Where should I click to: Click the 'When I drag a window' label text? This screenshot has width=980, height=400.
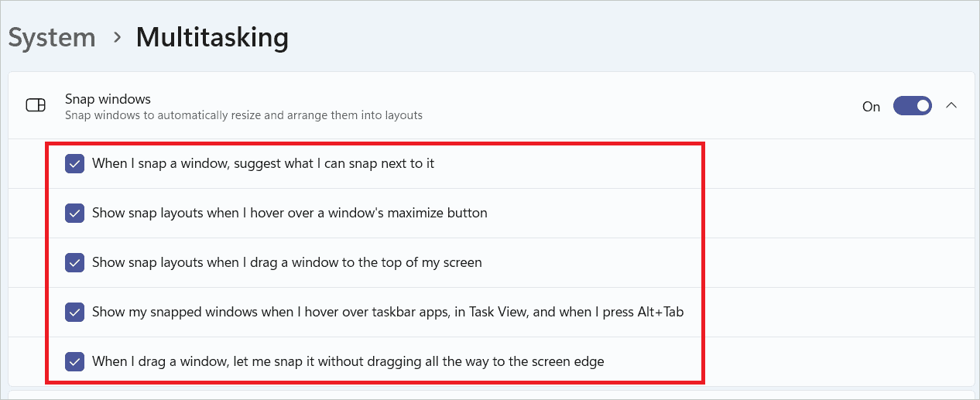click(x=348, y=361)
